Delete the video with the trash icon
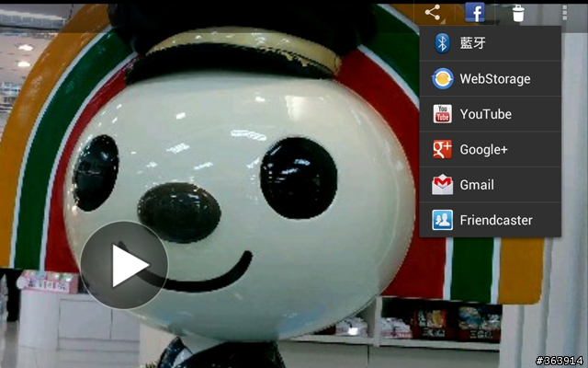Viewport: 588px width, 368px height. pos(518,13)
